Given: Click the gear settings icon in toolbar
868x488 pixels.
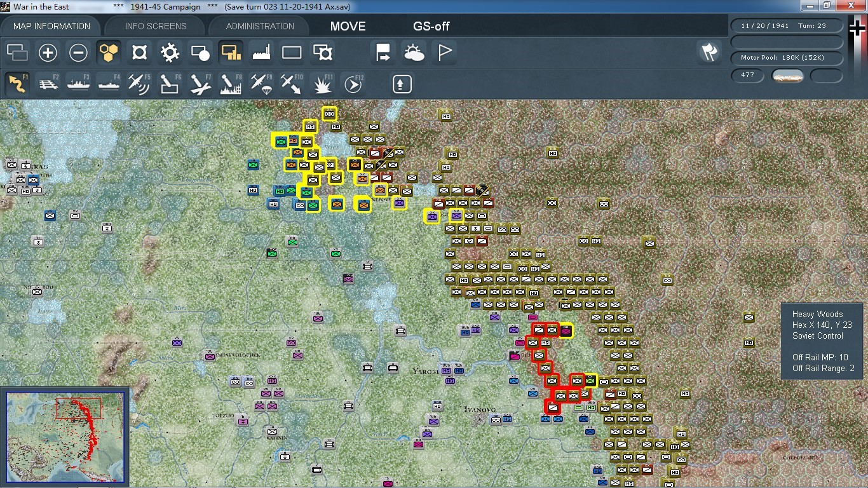Looking at the screenshot, I should point(170,53).
